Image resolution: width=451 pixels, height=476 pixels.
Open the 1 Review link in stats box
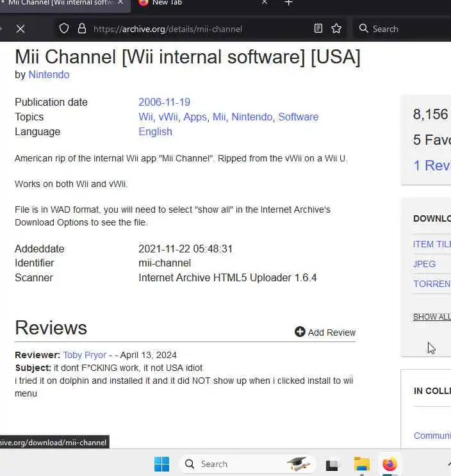coord(432,166)
